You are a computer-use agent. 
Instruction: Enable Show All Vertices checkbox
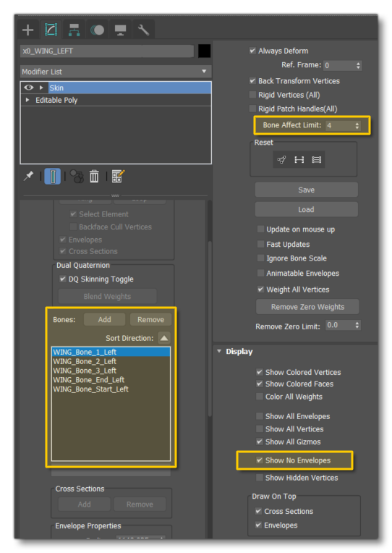(x=260, y=429)
